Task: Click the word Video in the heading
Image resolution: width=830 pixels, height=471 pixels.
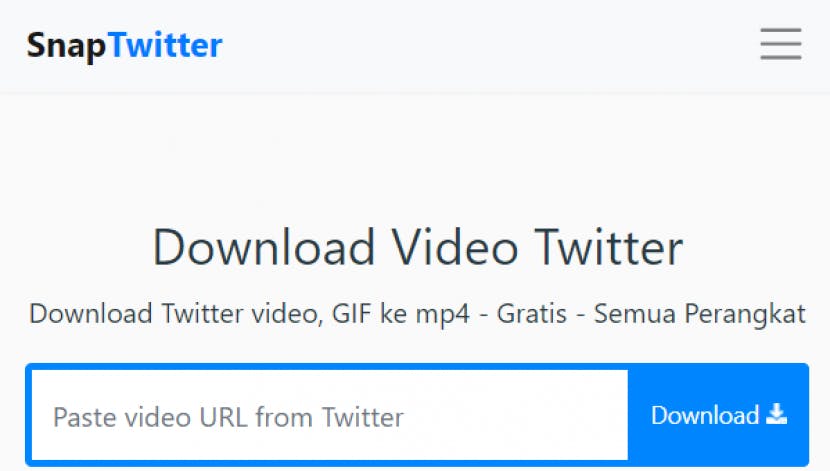Action: (454, 247)
